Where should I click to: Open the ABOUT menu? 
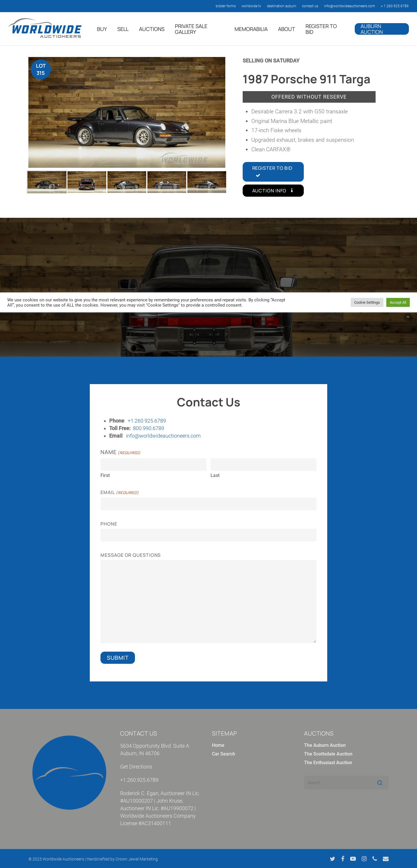tap(286, 29)
